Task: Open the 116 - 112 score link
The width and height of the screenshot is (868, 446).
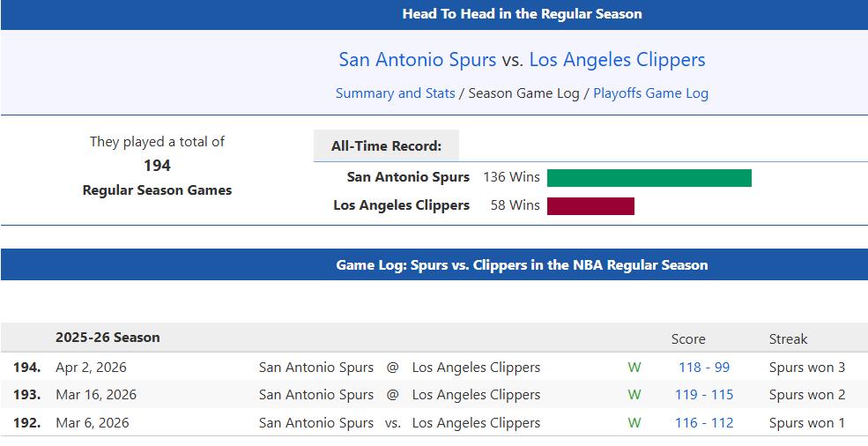Action: tap(703, 423)
